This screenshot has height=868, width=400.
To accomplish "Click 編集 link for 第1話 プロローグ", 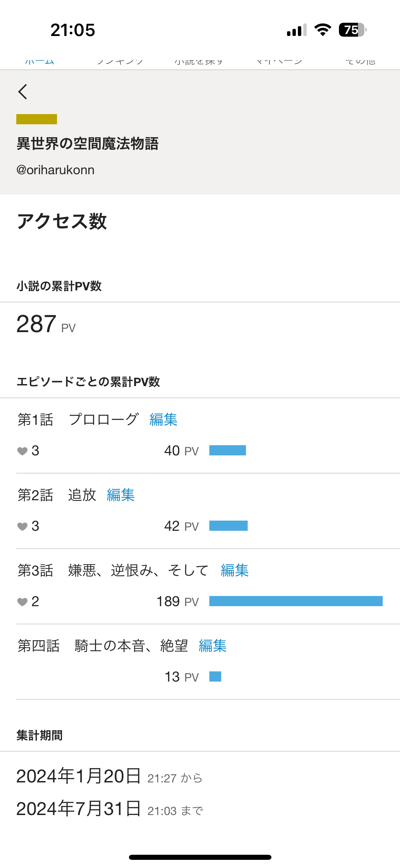I will pos(164,420).
